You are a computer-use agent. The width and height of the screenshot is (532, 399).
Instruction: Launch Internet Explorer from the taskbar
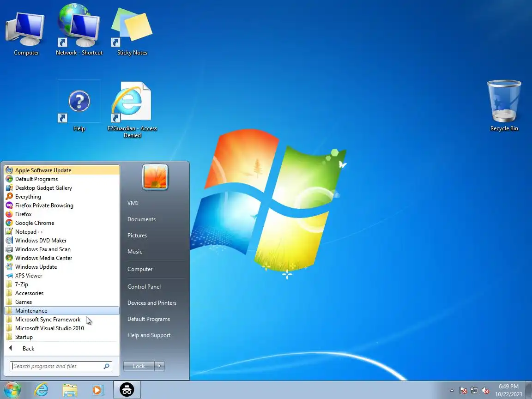(42, 390)
